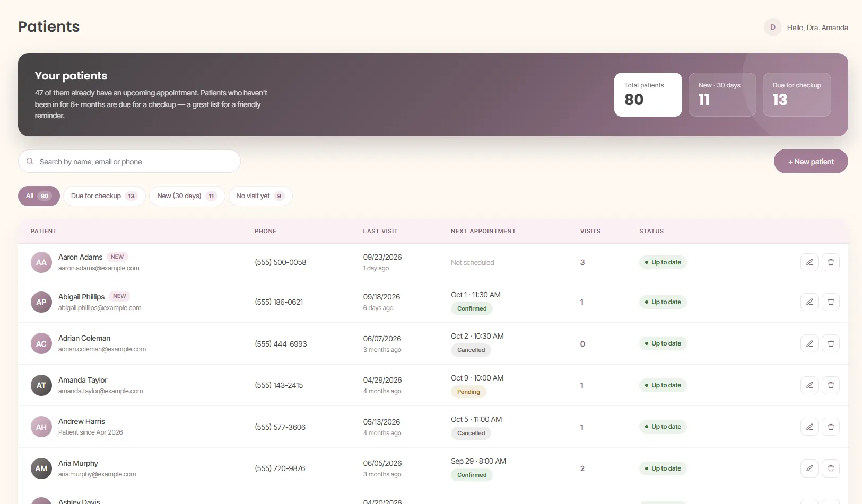Screen dimensions: 862x504
Task: Click the search magnifier icon
Action: click(30, 161)
